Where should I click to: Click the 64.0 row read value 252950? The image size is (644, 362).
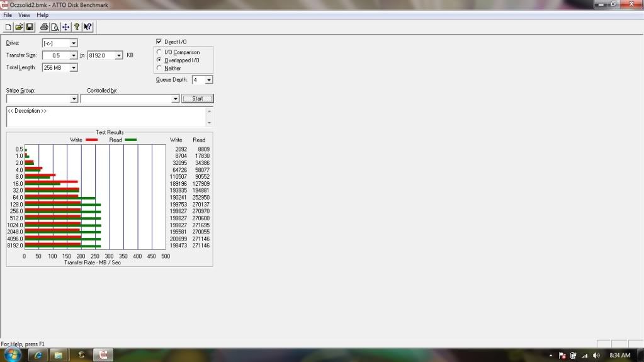click(201, 198)
